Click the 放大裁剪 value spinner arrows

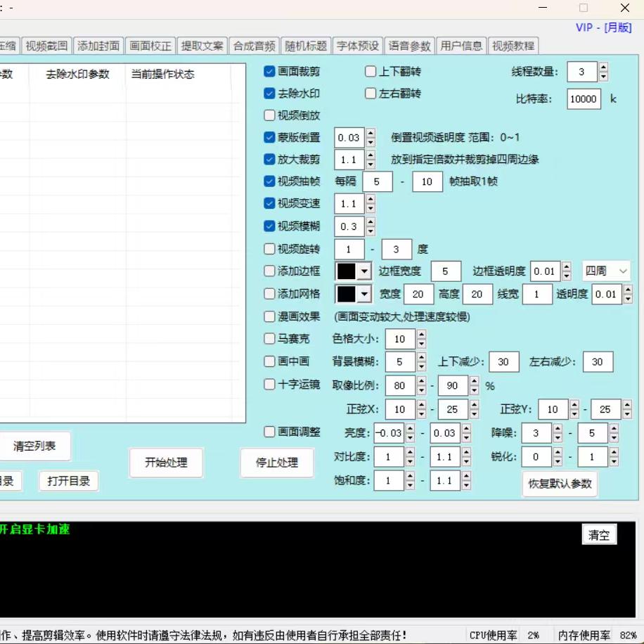tap(371, 160)
